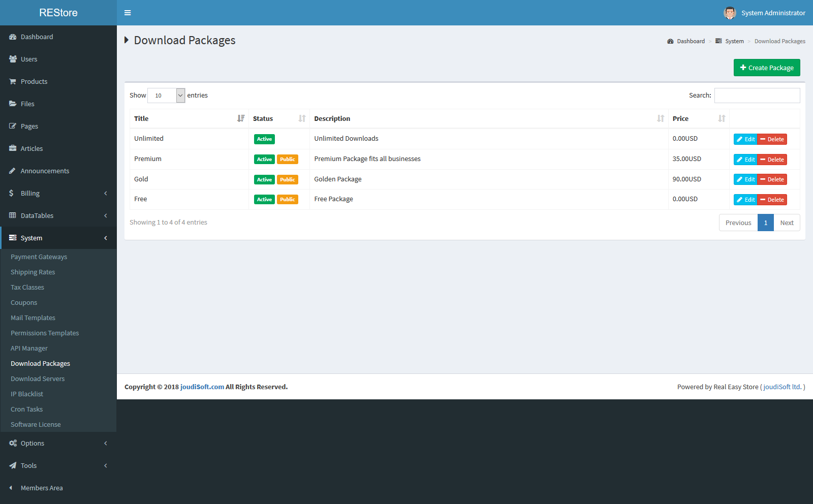Go to Next page of results
This screenshot has width=813, height=504.
point(787,223)
